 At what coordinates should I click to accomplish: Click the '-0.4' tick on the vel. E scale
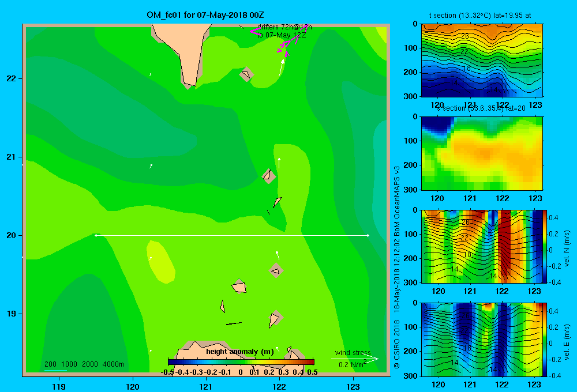pos(554,375)
